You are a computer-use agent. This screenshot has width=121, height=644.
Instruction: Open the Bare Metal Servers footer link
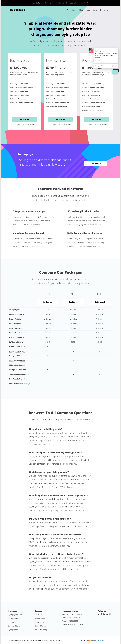coord(15,626)
